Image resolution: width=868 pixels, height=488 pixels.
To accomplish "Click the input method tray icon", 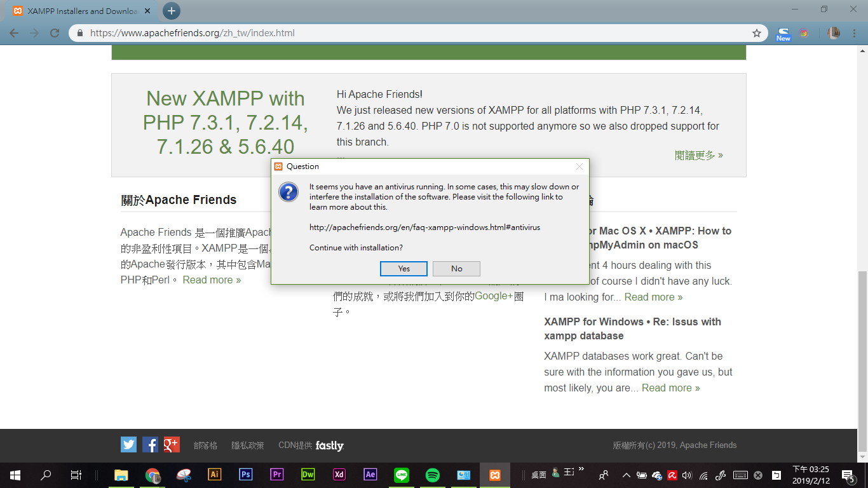I will (x=776, y=475).
